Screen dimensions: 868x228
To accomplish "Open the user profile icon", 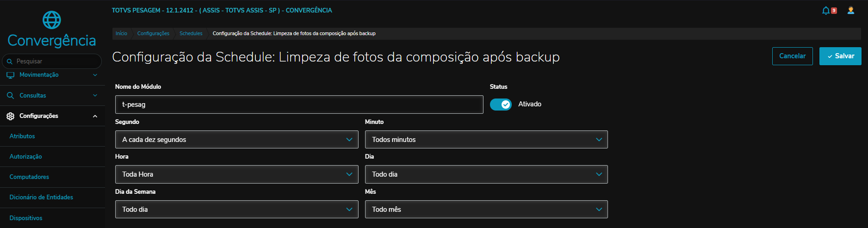I will tap(850, 10).
